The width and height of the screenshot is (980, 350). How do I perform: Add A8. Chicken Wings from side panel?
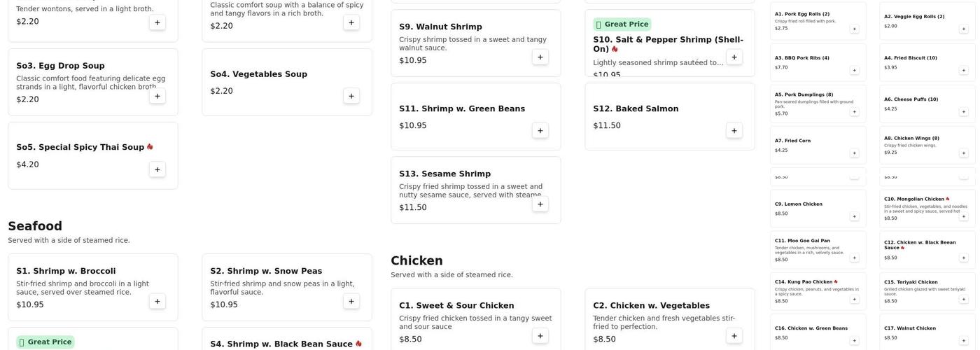[963, 153]
